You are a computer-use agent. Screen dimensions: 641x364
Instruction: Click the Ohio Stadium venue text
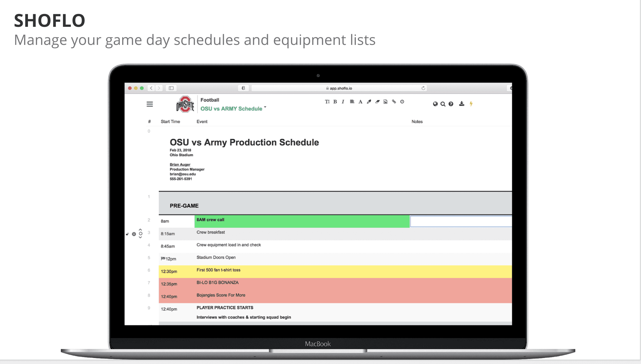[x=181, y=155]
